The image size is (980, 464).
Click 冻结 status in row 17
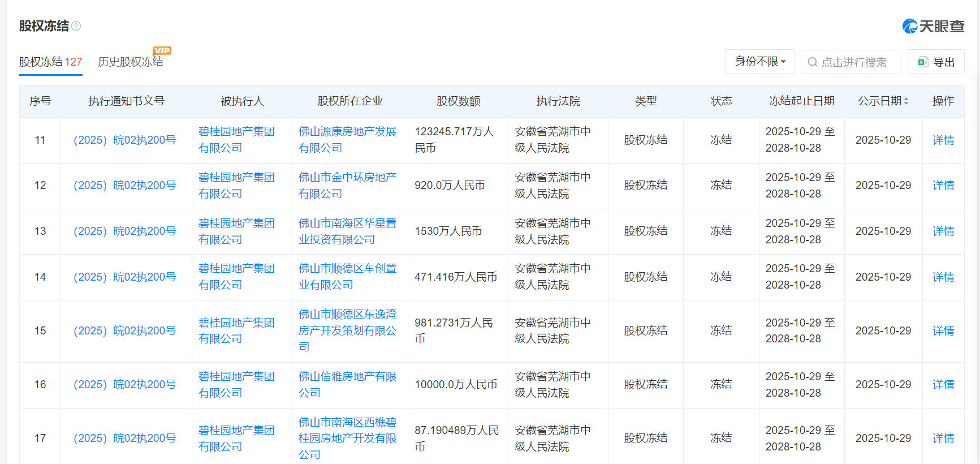pyautogui.click(x=721, y=439)
